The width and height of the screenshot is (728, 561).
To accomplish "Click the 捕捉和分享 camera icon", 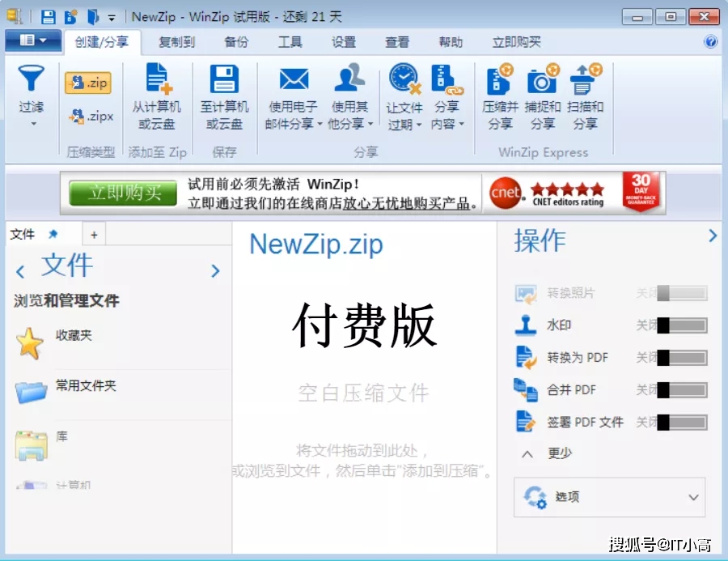I will [543, 97].
